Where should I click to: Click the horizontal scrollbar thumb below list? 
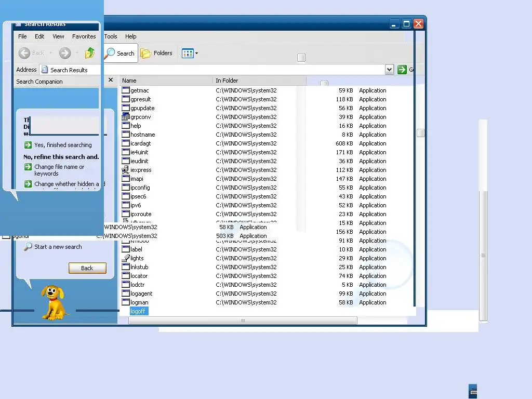(243, 321)
